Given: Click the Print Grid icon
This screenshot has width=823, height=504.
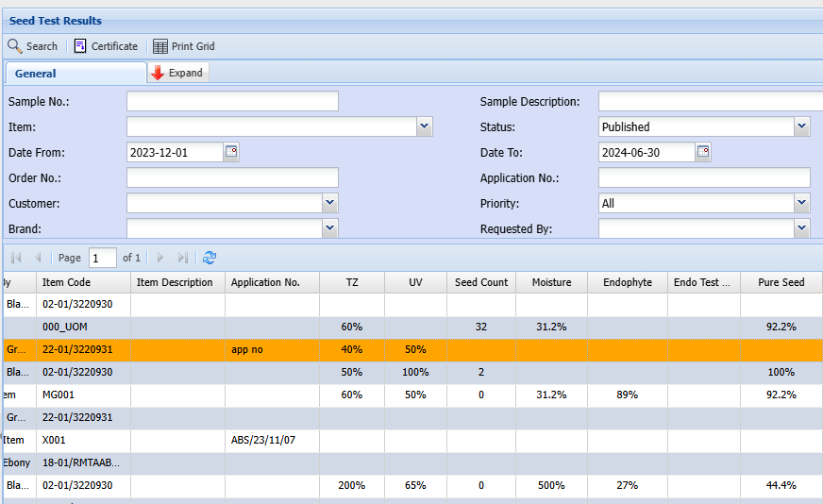Looking at the screenshot, I should (x=160, y=46).
